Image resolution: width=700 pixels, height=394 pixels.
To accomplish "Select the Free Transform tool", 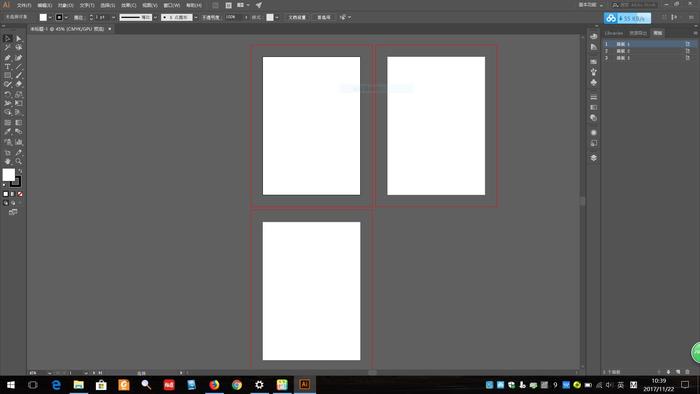I will tap(18, 103).
